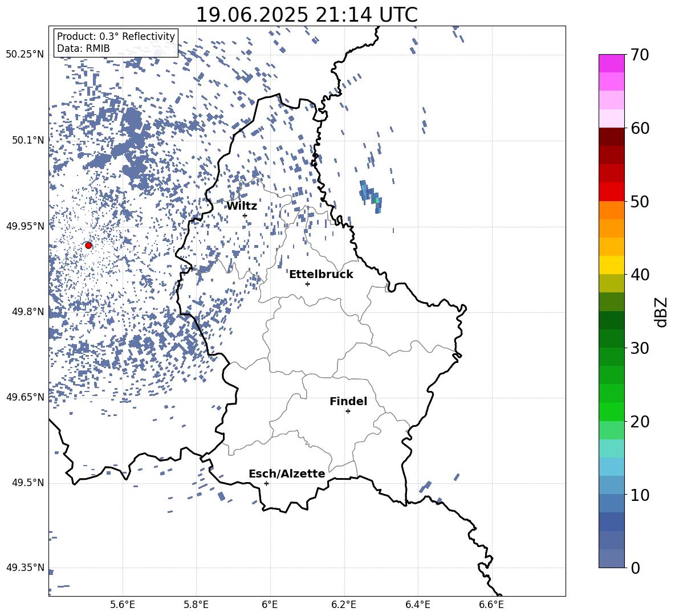Click the yellow colorbar swatch above 40
Viewport: 675px width, 616px height.
click(x=611, y=265)
